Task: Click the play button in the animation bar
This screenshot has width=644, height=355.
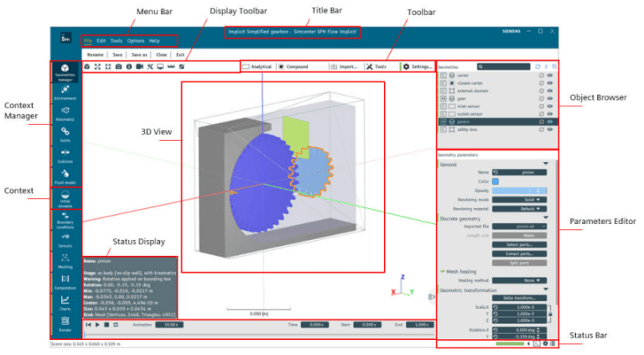Action: click(98, 324)
